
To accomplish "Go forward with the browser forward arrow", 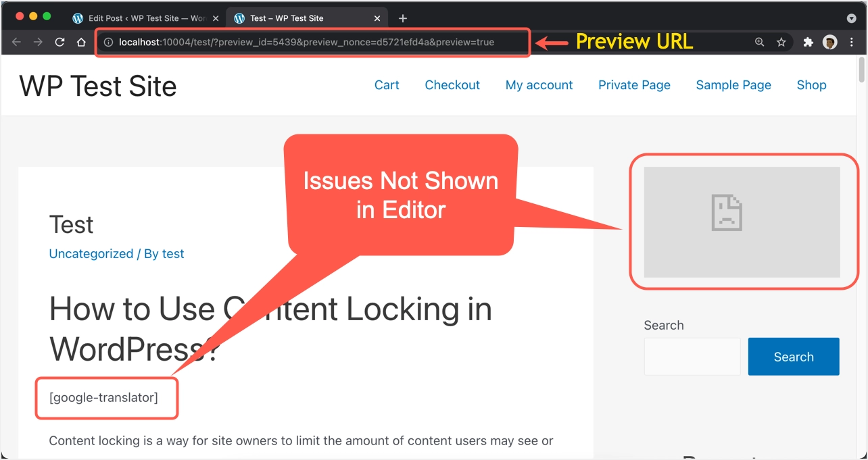I will point(39,42).
